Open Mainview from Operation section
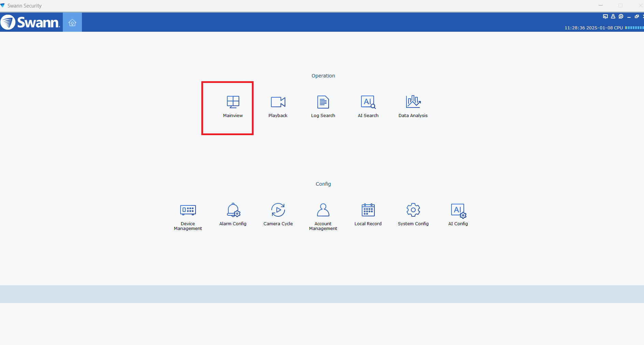This screenshot has width=644, height=345. (233, 106)
